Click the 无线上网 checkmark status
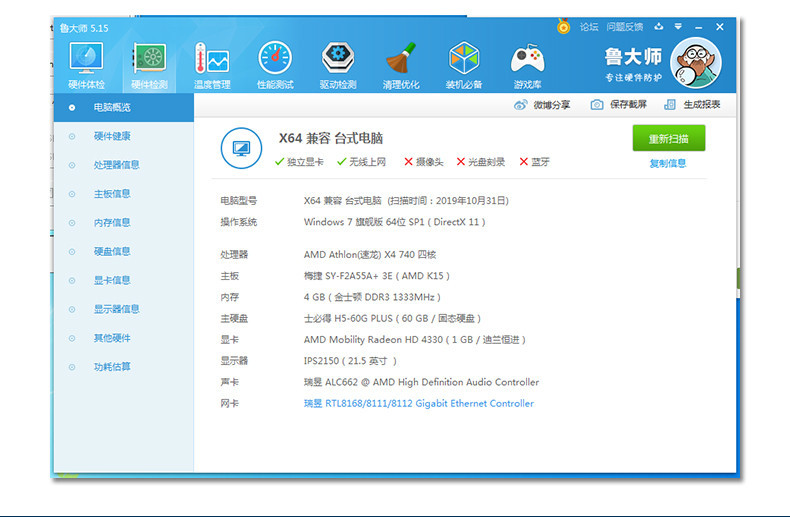Screen dimensions: 790x517 361,162
